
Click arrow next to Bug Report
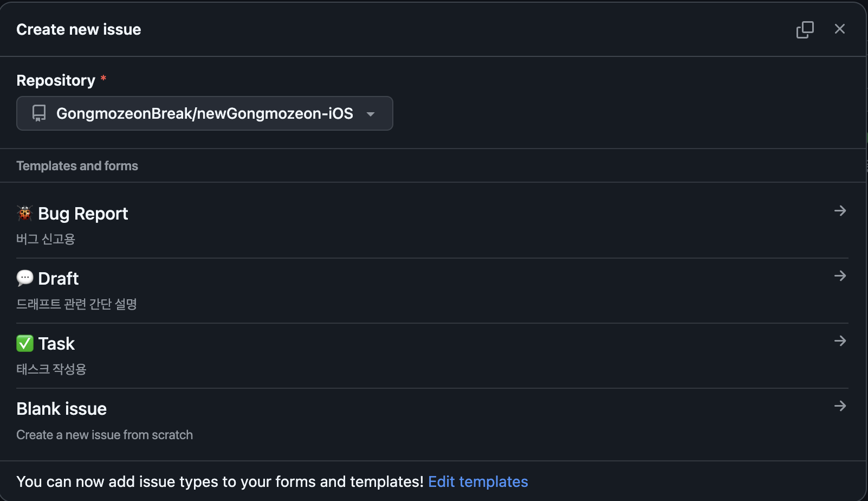[840, 211]
